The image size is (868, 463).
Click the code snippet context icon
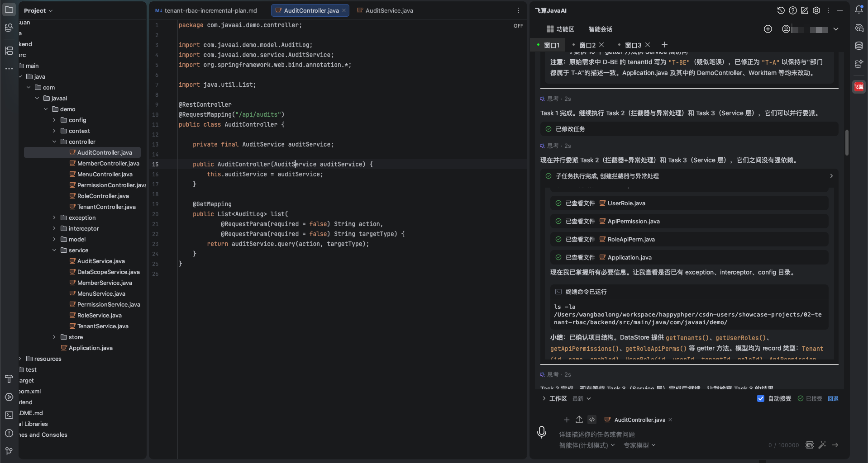(592, 420)
